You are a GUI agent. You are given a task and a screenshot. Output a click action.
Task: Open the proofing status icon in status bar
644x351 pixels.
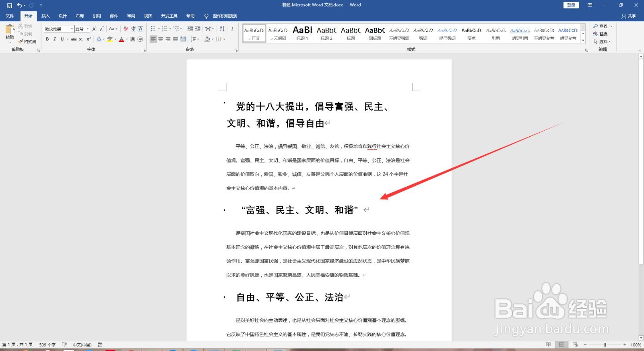pos(64,345)
